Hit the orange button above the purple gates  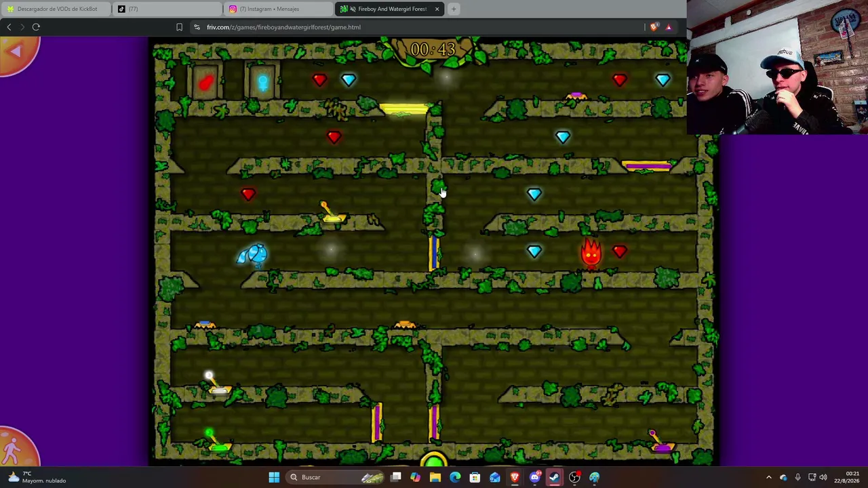pyautogui.click(x=405, y=326)
